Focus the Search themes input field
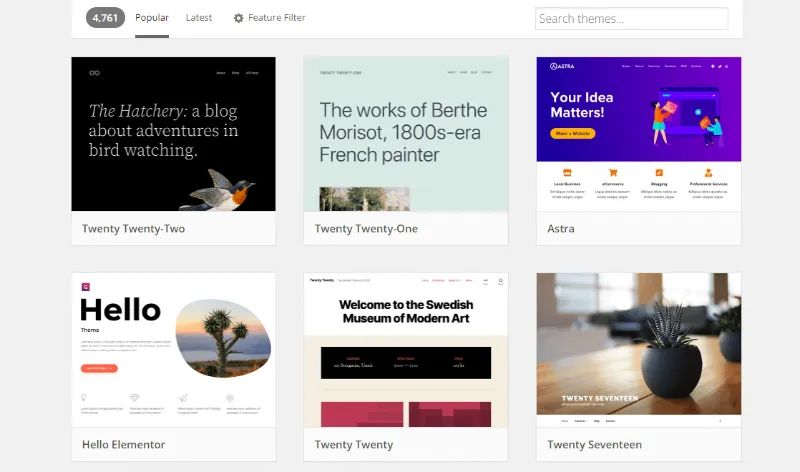The image size is (800, 472). tap(631, 18)
